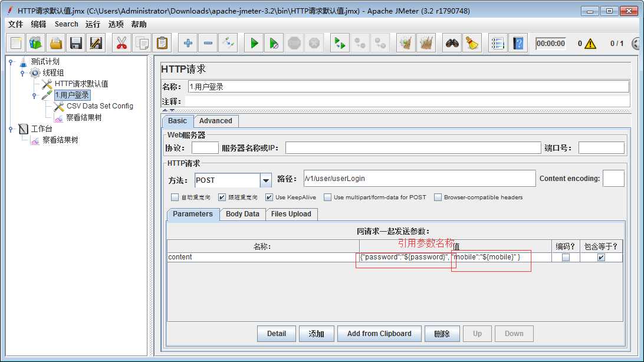Collapse the 工作台 tree node
This screenshot has width=644, height=362.
click(11, 129)
